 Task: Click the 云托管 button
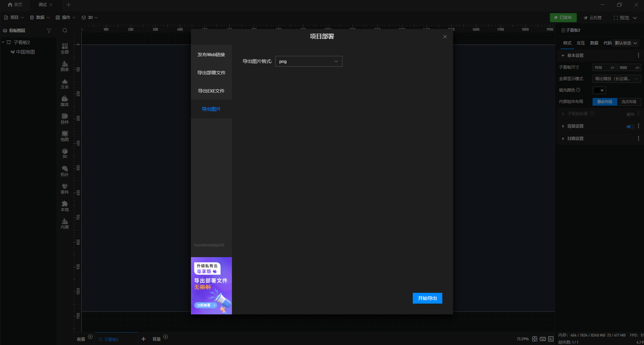(593, 18)
